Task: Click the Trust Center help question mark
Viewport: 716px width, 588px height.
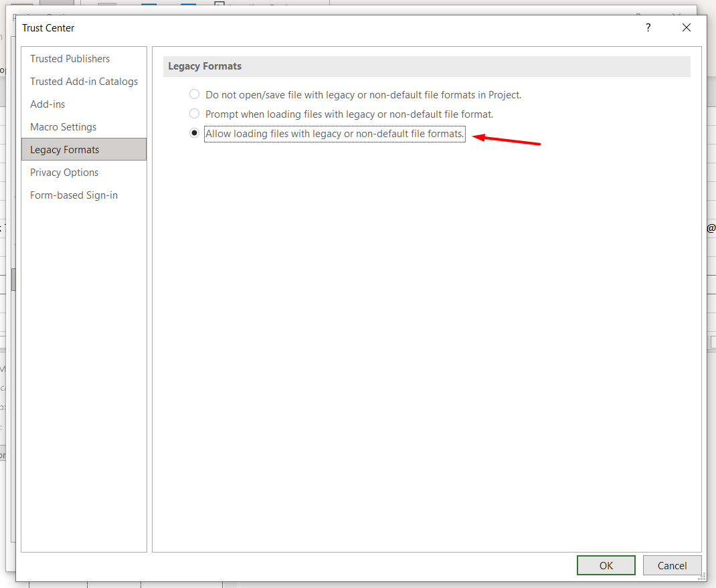Action: point(648,28)
